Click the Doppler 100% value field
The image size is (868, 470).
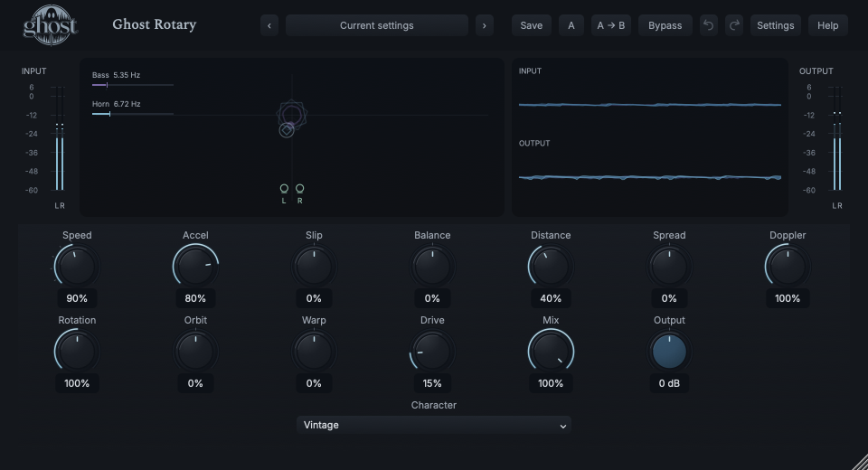coord(788,298)
